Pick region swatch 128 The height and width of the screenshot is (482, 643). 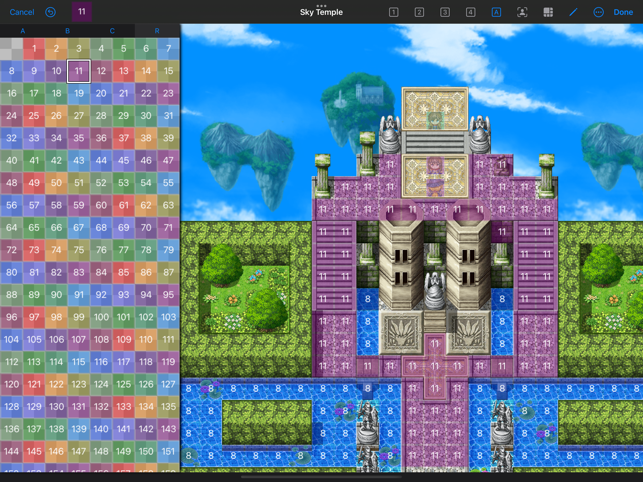[x=11, y=407]
